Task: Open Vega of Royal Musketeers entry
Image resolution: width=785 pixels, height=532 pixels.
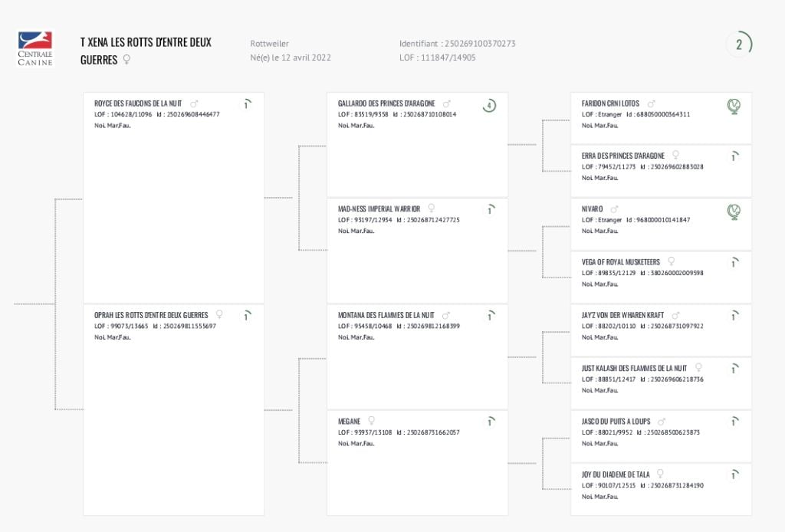Action: pos(622,262)
